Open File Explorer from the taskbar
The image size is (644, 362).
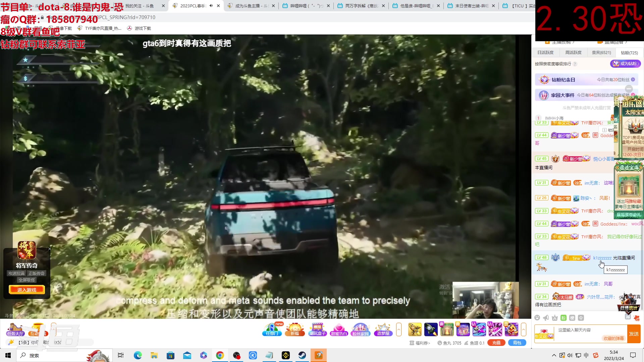[154, 355]
